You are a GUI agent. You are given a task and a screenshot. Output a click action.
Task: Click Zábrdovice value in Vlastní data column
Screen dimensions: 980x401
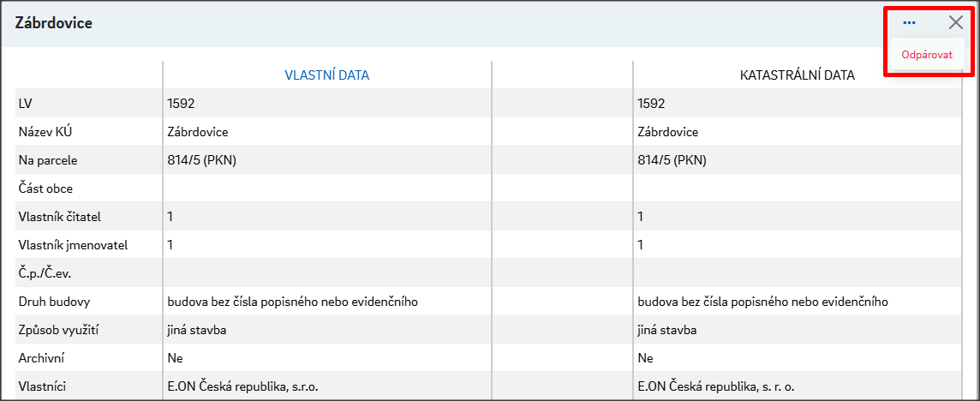197,132
